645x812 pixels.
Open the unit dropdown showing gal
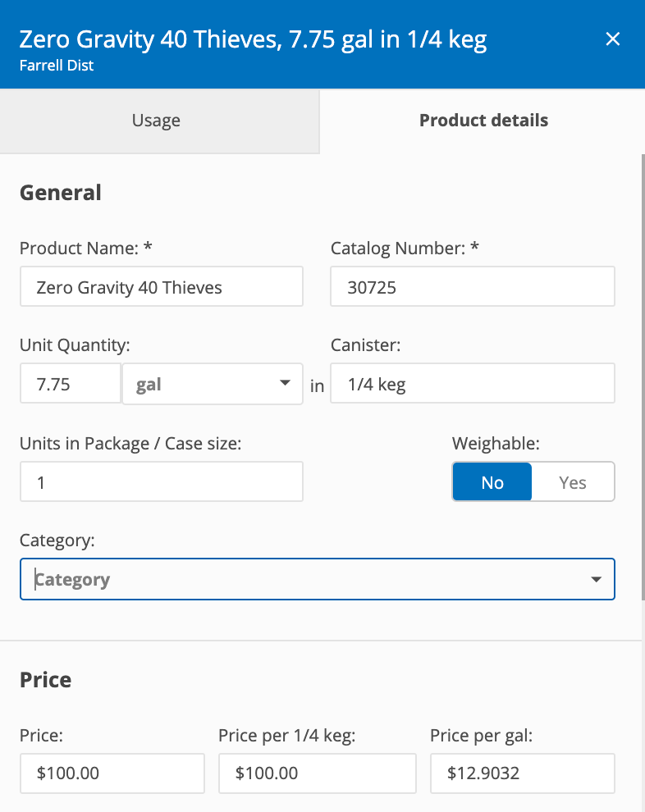tap(212, 383)
